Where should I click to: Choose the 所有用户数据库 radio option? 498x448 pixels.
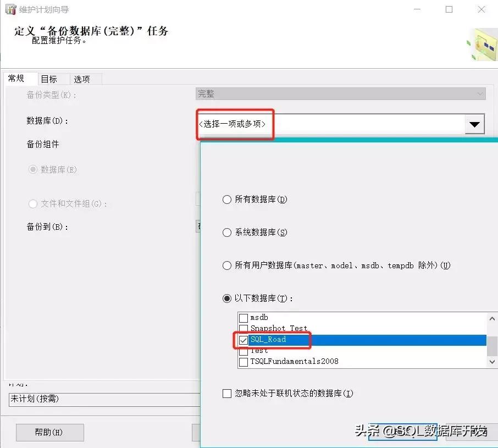tap(227, 266)
